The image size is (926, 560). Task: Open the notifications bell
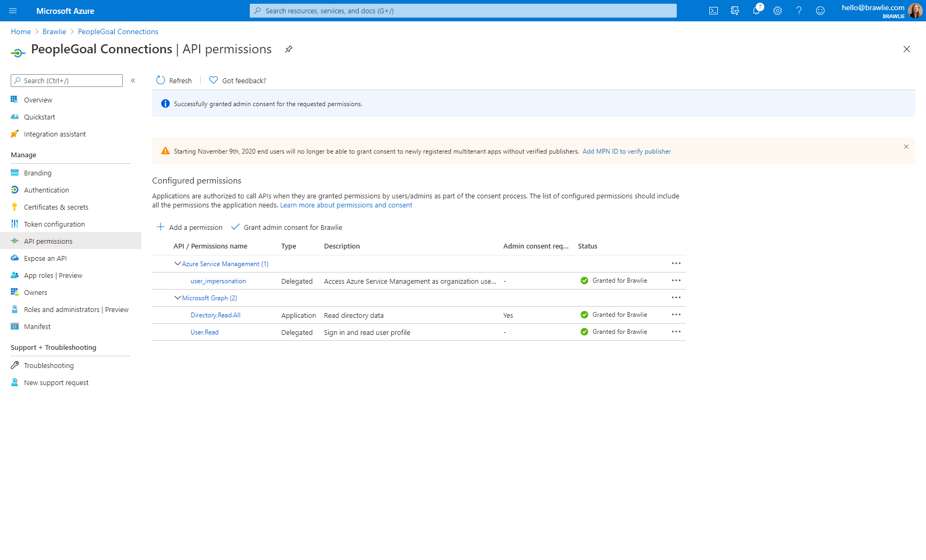pyautogui.click(x=756, y=11)
